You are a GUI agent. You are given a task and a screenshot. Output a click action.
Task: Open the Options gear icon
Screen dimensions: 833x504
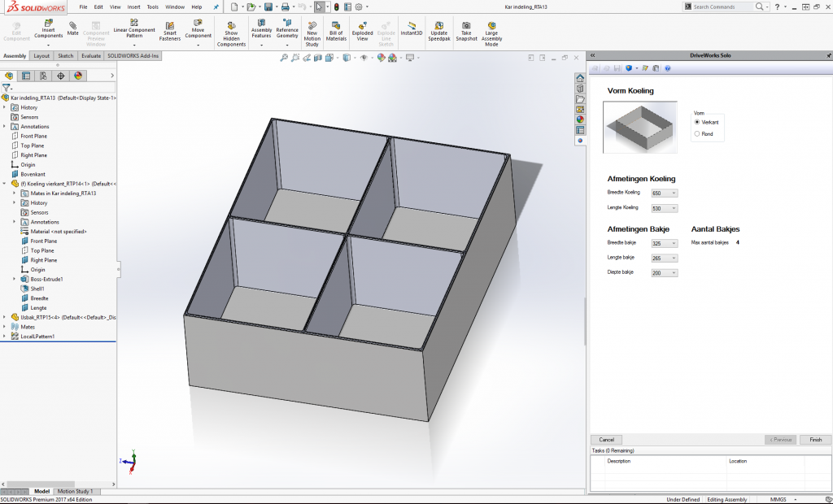[x=359, y=7]
